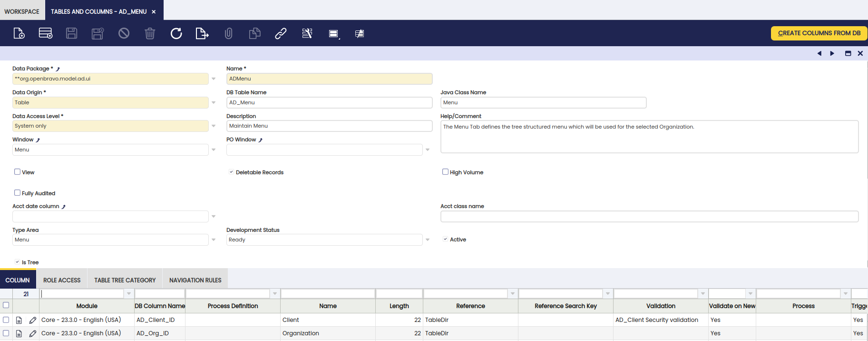Click the Attachments paperclip icon
868x341 pixels.
228,33
